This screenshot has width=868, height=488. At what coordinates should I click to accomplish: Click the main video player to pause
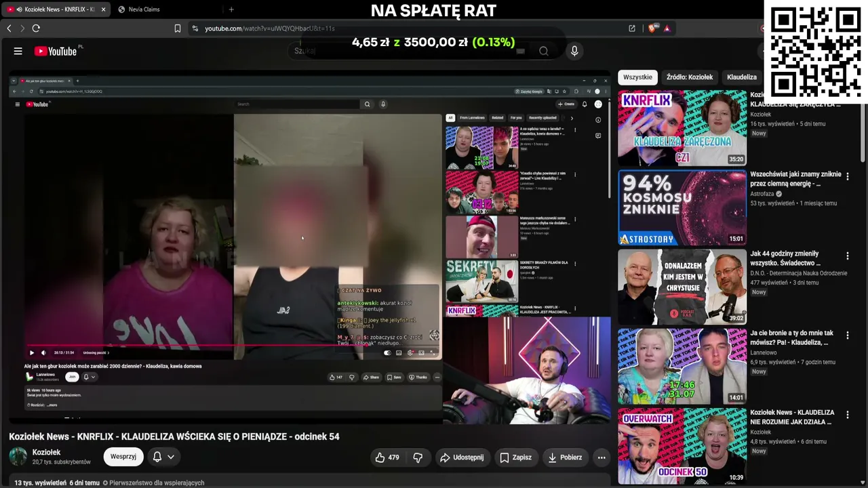tap(310, 248)
